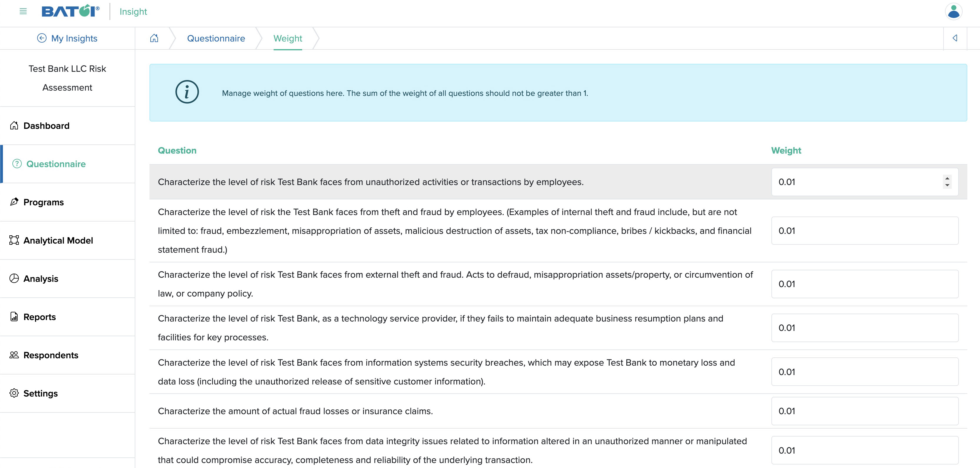This screenshot has height=468, width=980.
Task: Edit weight for employee theft and fraud question
Action: coord(865,231)
